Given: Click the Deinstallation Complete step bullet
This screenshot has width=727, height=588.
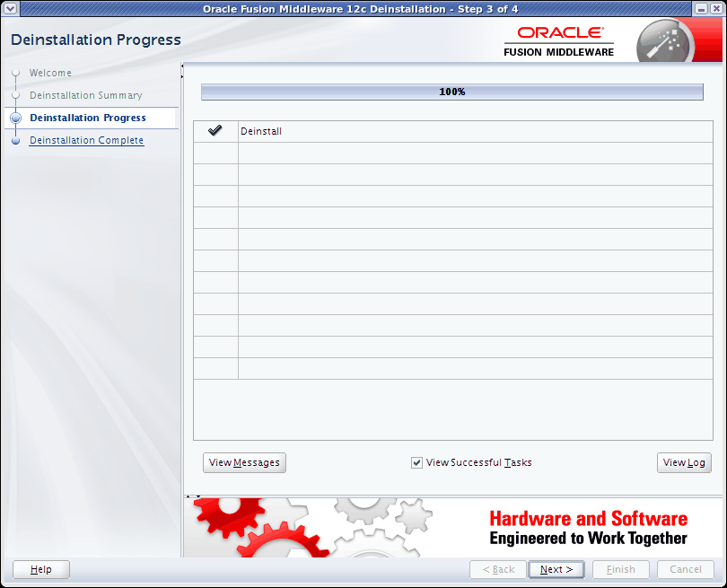Looking at the screenshot, I should [16, 141].
